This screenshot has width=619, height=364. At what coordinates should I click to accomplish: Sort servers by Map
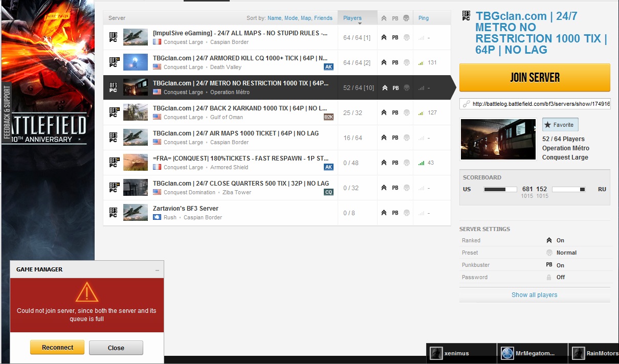pyautogui.click(x=306, y=18)
